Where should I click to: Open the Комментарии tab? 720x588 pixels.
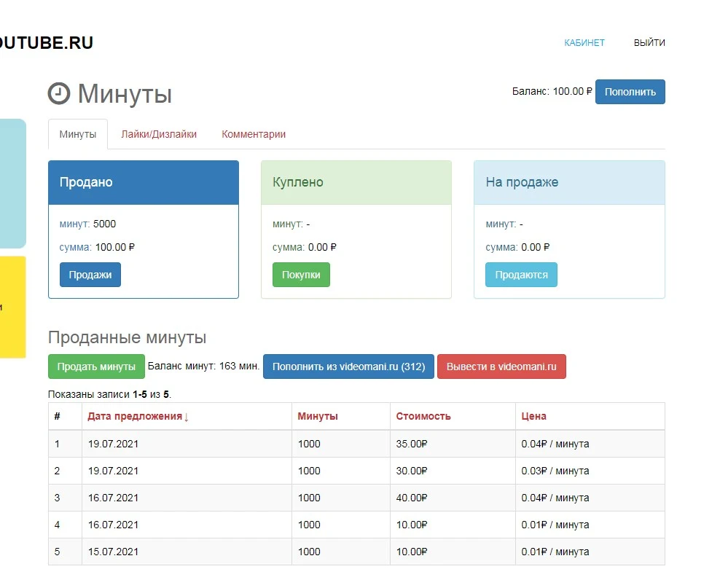click(254, 134)
